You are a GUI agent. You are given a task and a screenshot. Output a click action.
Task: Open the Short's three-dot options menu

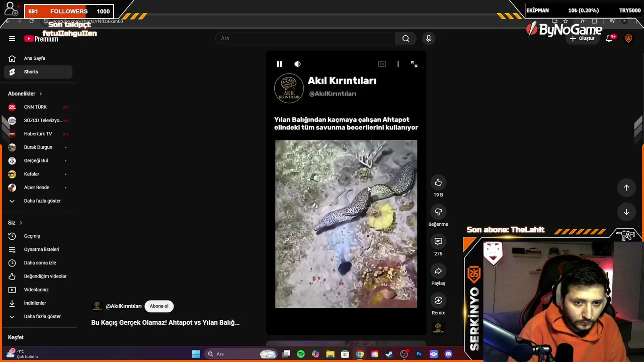[398, 64]
